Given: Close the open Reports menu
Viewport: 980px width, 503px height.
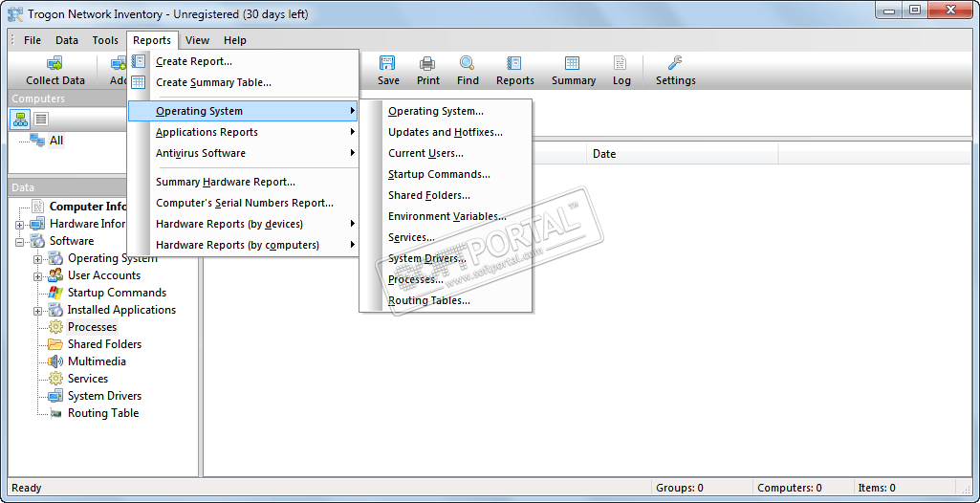Looking at the screenshot, I should pyautogui.click(x=152, y=40).
